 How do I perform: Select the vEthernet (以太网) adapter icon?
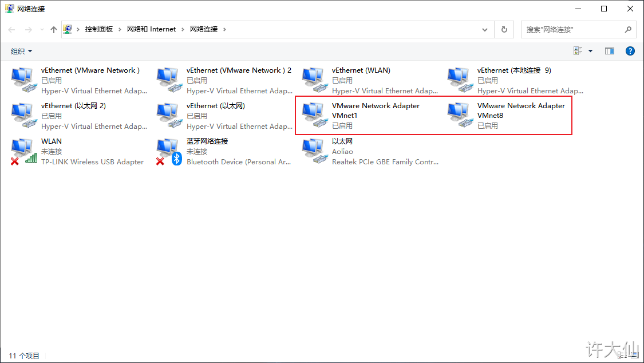[169, 116]
